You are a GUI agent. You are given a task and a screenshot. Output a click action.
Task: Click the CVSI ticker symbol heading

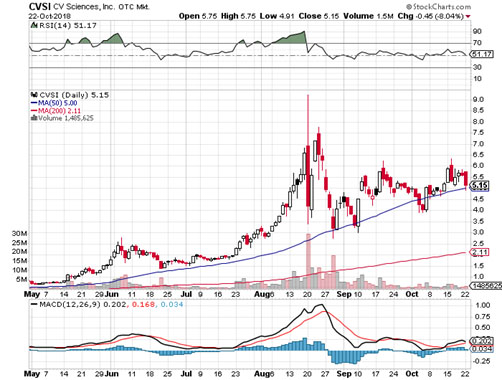coord(40,6)
